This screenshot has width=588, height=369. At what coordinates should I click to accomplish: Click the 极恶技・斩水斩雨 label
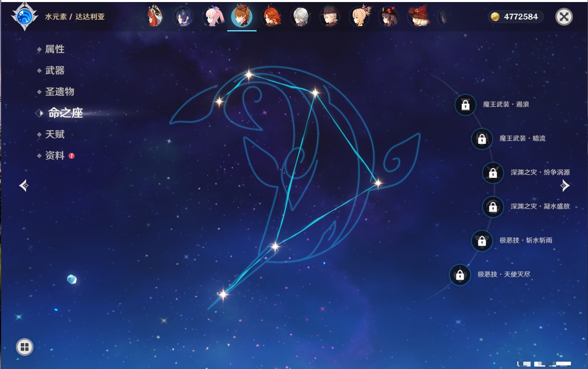pos(526,241)
